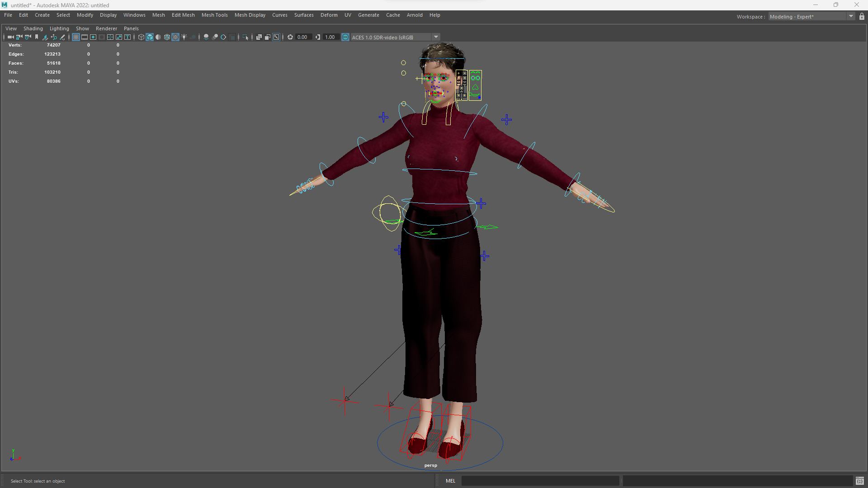The height and width of the screenshot is (488, 868).
Task: Open the Mesh Tools menu
Action: click(x=214, y=15)
